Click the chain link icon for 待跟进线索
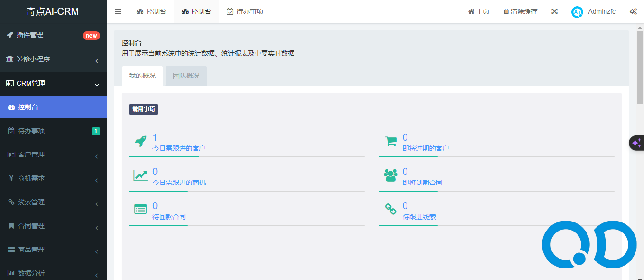 coord(390,209)
